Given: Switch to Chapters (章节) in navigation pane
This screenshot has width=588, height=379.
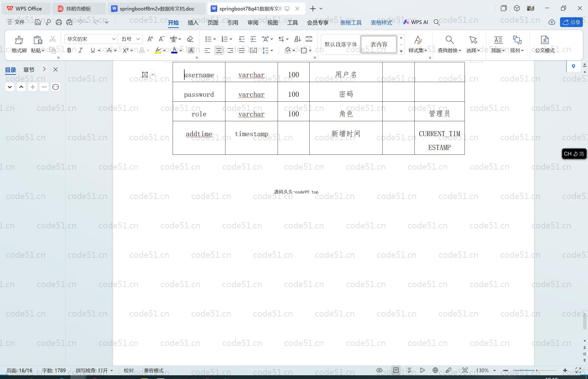Looking at the screenshot, I should tap(29, 70).
